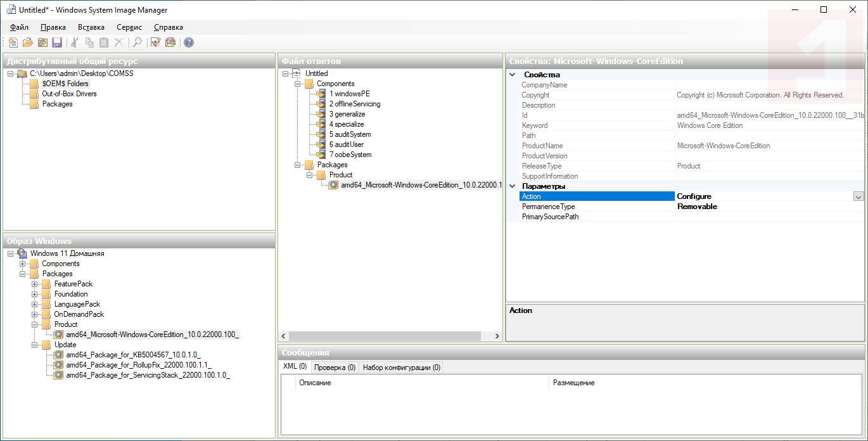Collapse the Update folder

[x=35, y=345]
